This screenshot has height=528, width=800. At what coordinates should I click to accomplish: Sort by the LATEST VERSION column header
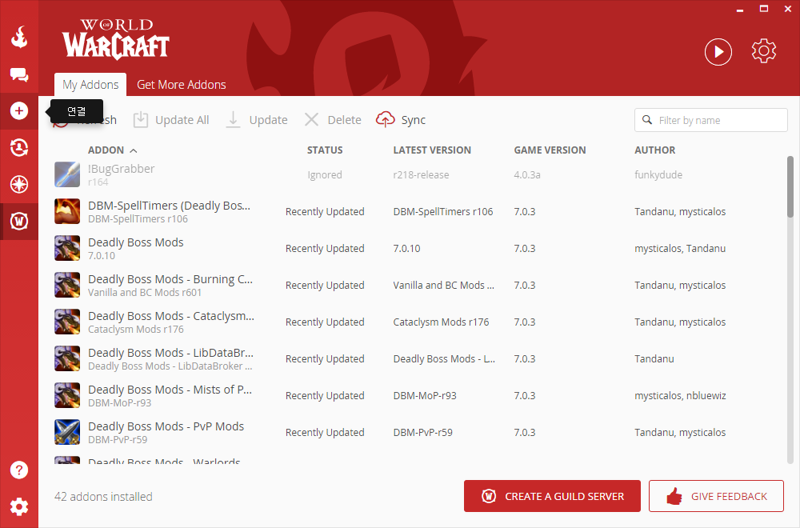pyautogui.click(x=432, y=150)
